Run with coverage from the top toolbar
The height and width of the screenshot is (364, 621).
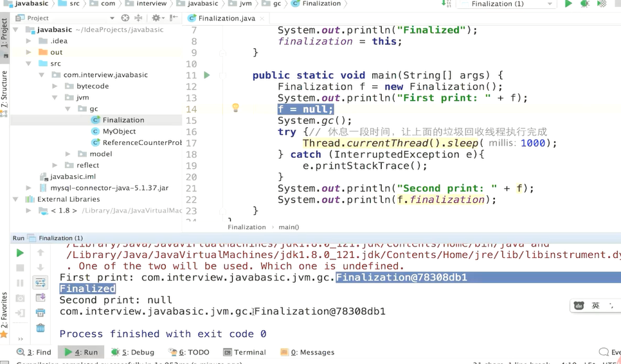602,4
